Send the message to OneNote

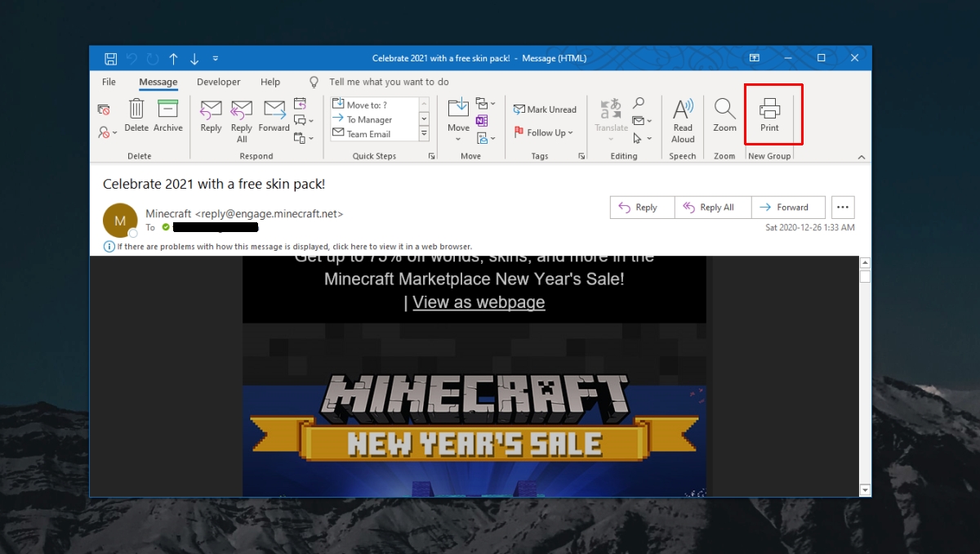pos(482,121)
